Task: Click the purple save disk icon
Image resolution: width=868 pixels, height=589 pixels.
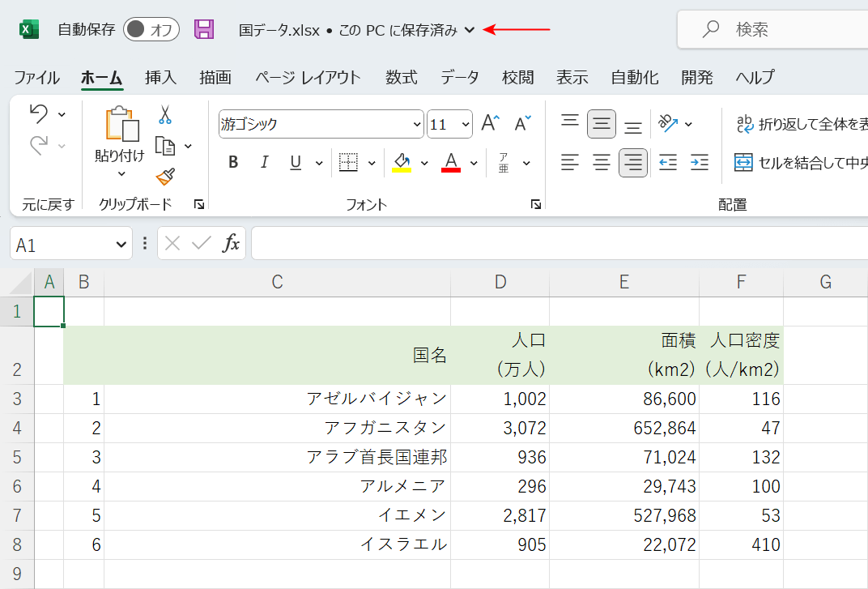Action: (204, 30)
